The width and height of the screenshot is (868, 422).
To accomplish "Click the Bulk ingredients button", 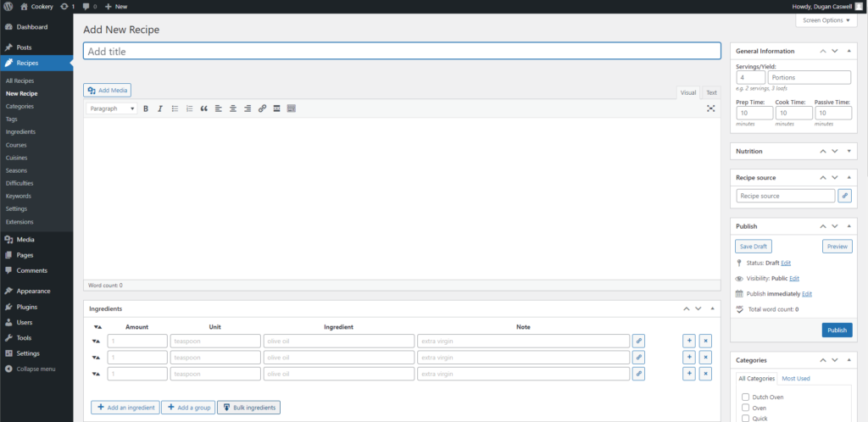I will [x=248, y=408].
